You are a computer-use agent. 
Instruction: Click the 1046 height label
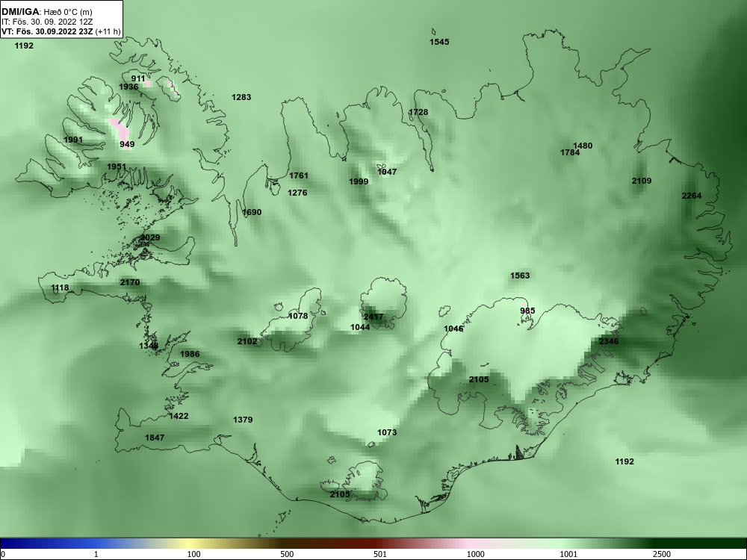(x=453, y=329)
